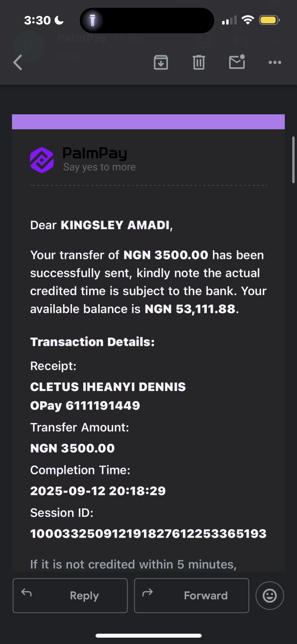Archive this PalmPay email
Viewport: 297px width, 644px height.
point(161,63)
